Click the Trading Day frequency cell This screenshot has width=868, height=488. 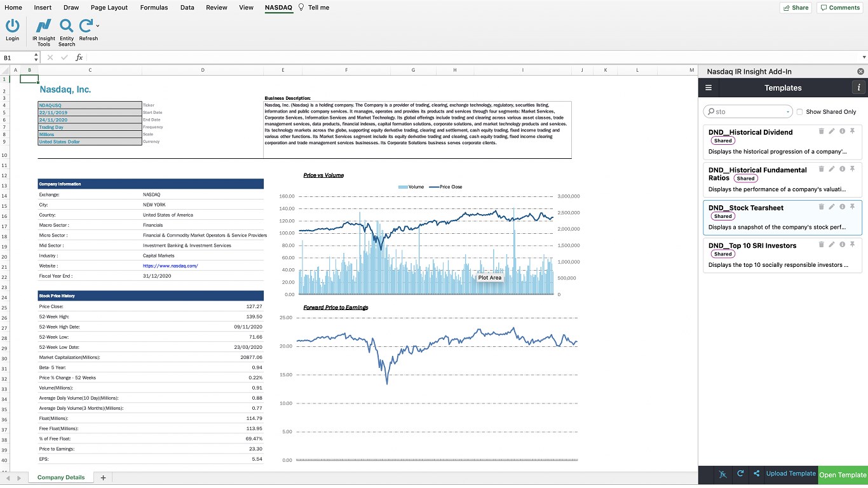point(90,127)
